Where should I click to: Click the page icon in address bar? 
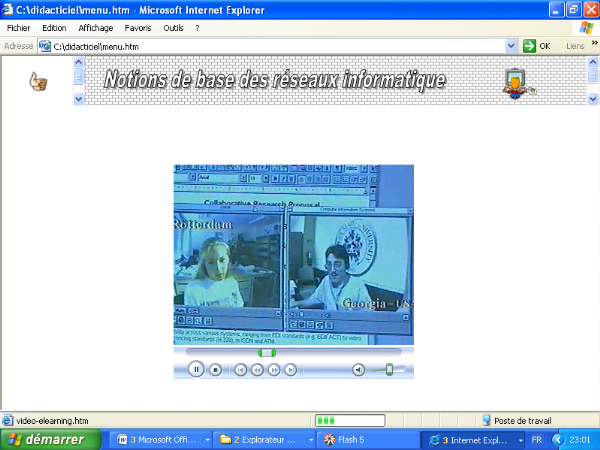pos(45,46)
